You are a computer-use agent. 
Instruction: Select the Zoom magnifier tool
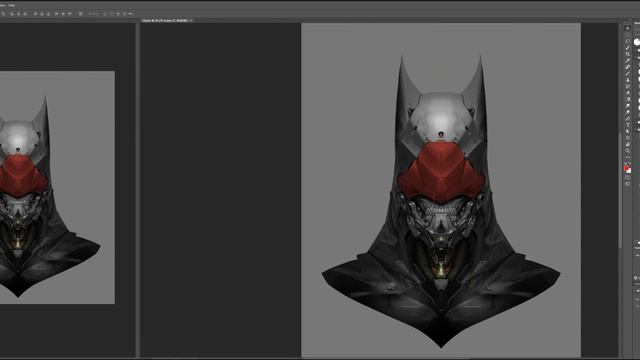(627, 150)
